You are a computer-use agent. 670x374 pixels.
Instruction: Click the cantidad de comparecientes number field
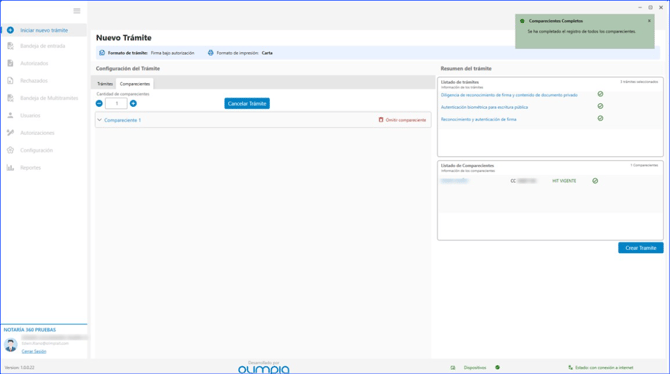(116, 103)
